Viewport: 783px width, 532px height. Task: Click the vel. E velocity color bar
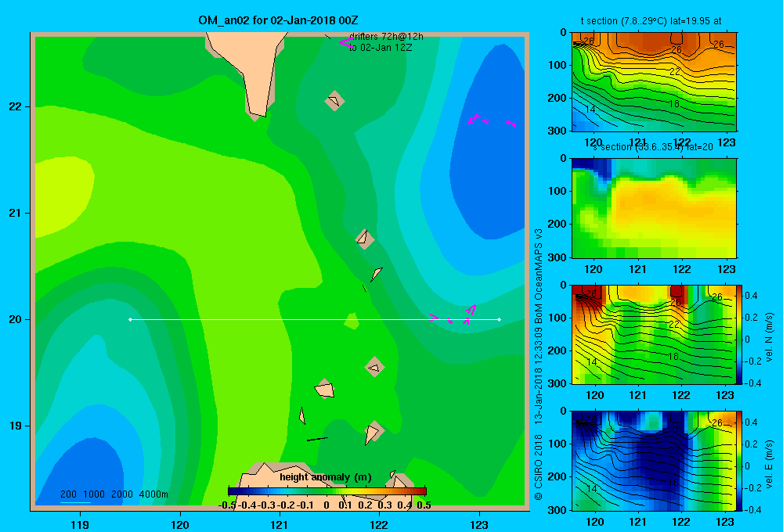pyautogui.click(x=740, y=461)
